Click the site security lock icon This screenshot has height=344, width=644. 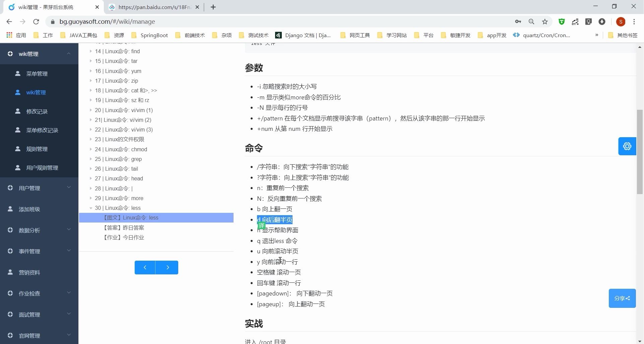[x=53, y=21]
